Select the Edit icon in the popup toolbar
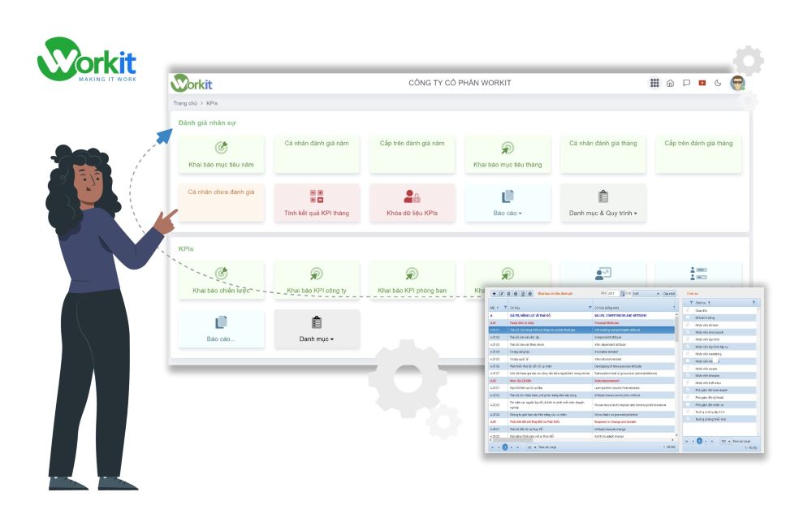The height and width of the screenshot is (518, 812). tap(502, 294)
